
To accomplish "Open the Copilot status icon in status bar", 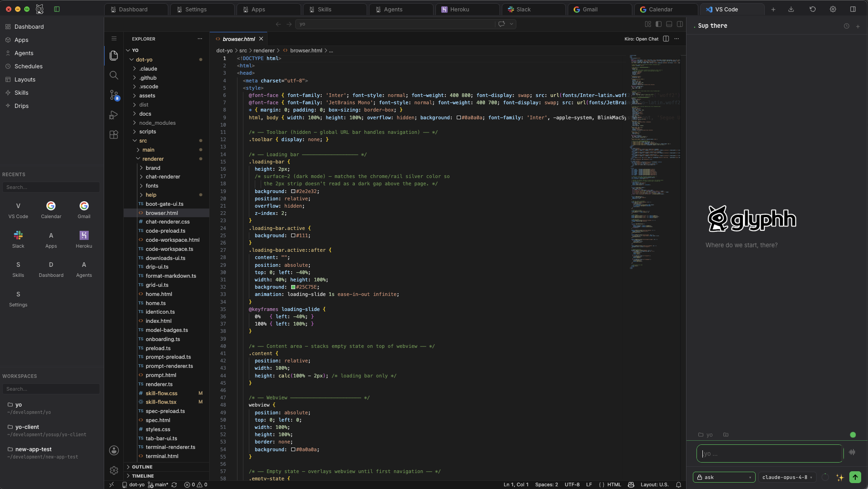I will point(631,484).
